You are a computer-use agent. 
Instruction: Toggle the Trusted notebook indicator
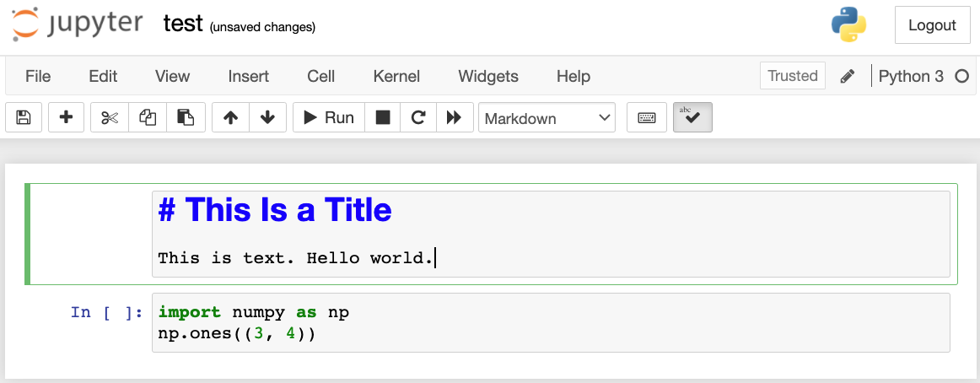(x=793, y=76)
